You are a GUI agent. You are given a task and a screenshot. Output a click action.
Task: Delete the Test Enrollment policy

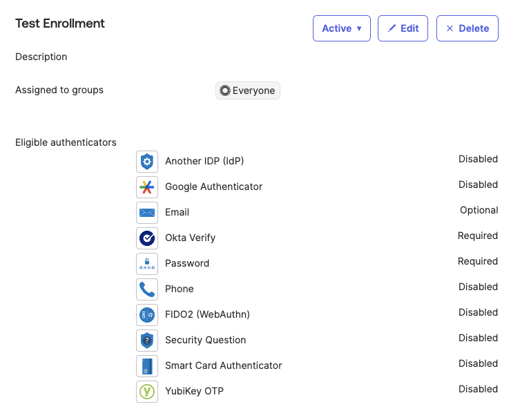click(467, 28)
